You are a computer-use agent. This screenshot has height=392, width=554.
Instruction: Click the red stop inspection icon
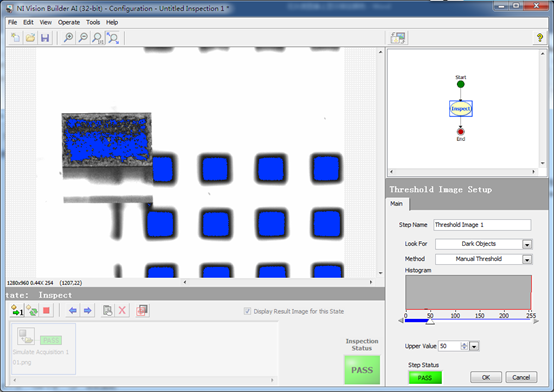[x=46, y=311]
